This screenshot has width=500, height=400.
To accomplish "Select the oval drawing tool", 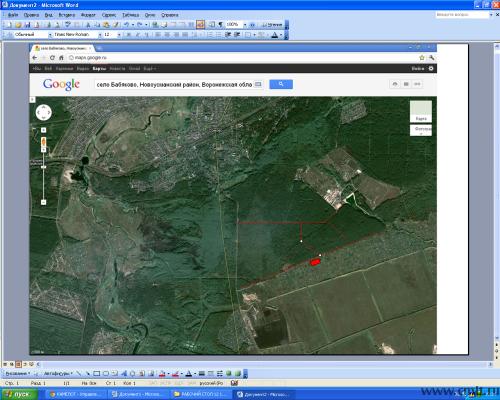I will tap(106, 374).
